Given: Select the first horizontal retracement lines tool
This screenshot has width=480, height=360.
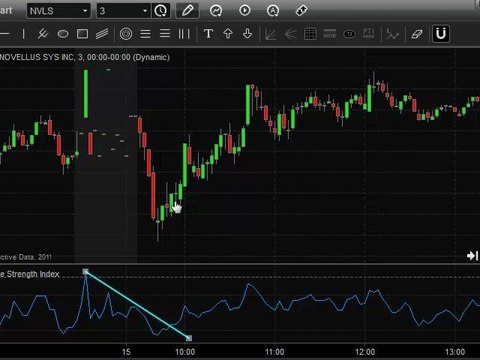Looking at the screenshot, I should coord(145,34).
